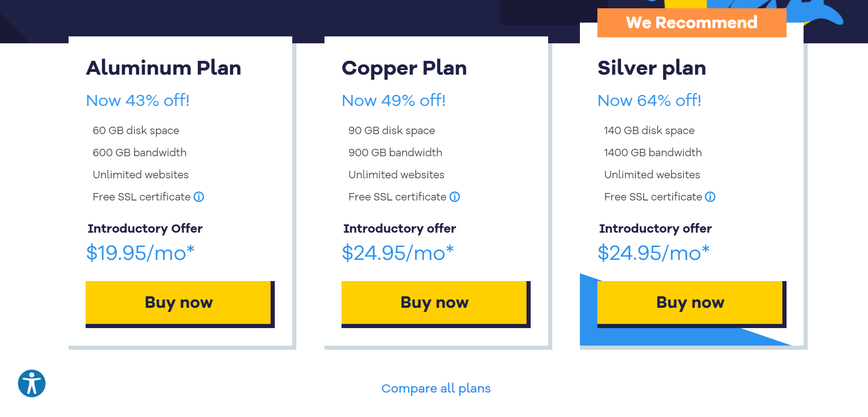Viewport: 868px width, 417px height.
Task: Click the Now 43% off! offer text
Action: click(138, 100)
